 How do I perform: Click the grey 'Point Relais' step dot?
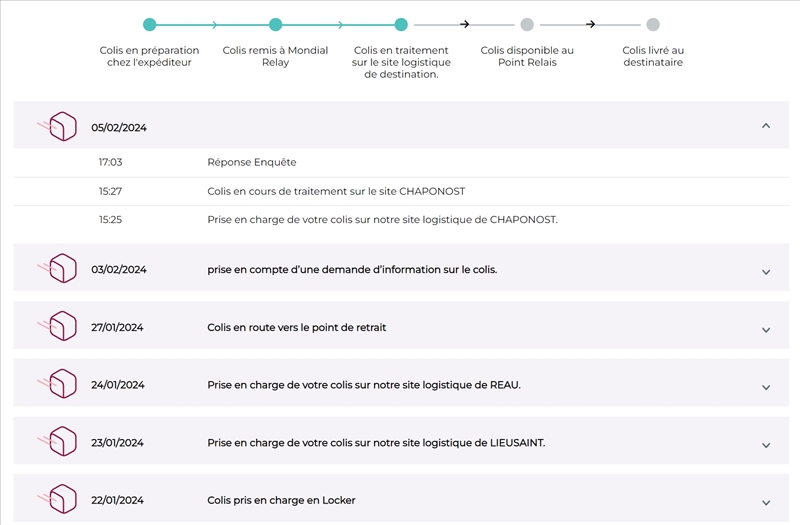coord(527,25)
